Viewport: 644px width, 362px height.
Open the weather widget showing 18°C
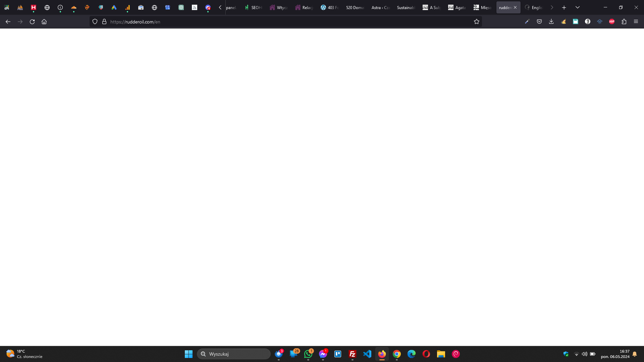tap(24, 354)
